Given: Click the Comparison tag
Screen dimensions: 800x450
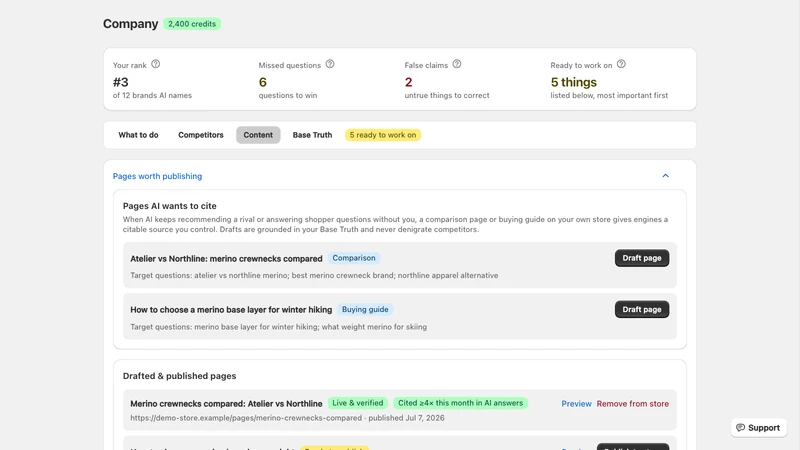Looking at the screenshot, I should tap(354, 258).
